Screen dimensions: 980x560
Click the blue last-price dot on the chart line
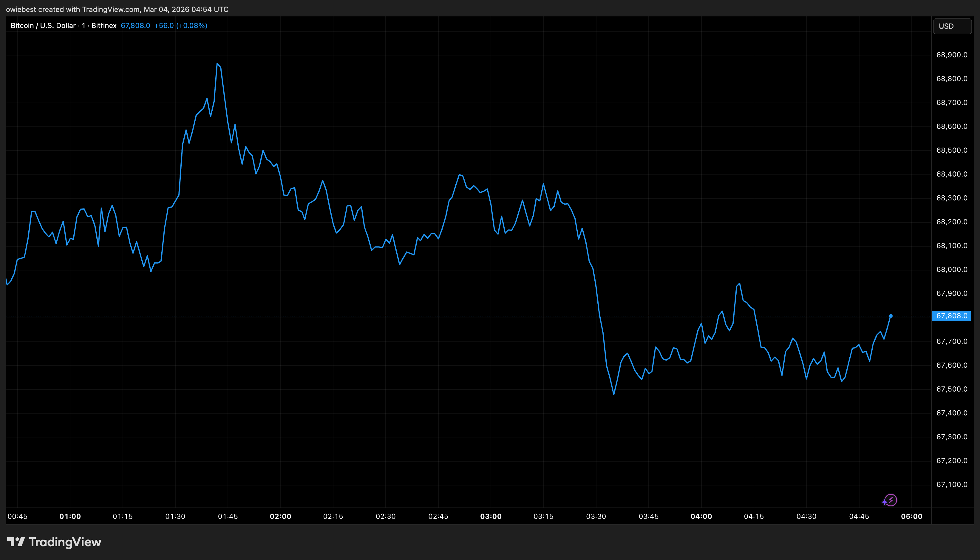(891, 316)
